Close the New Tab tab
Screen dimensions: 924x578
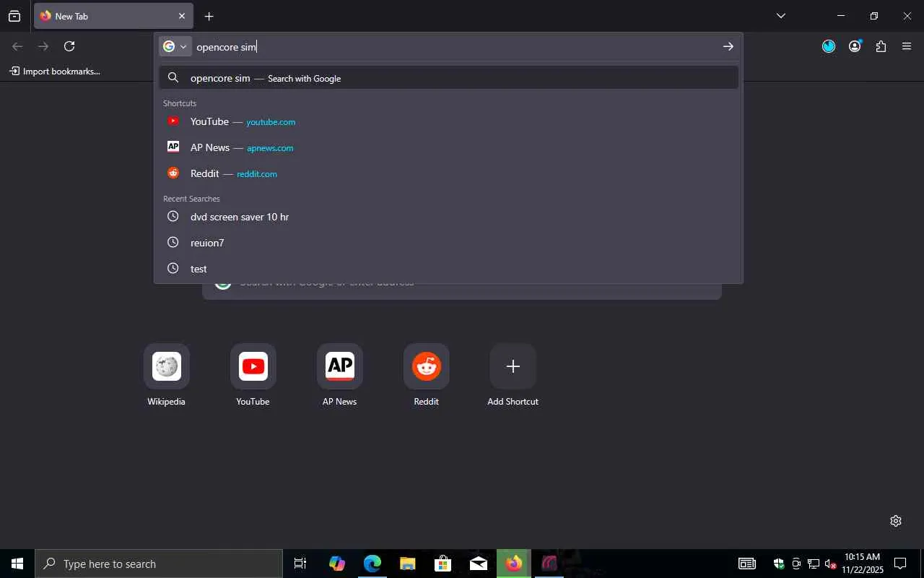(182, 16)
